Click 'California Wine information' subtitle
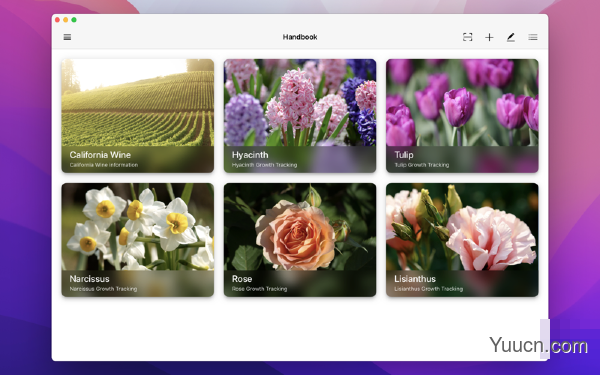 pos(104,165)
